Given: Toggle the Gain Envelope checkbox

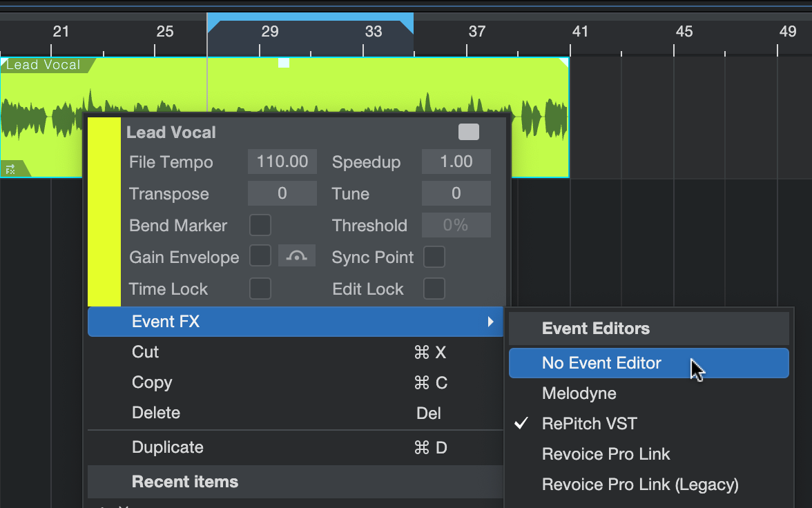Looking at the screenshot, I should tap(260, 256).
